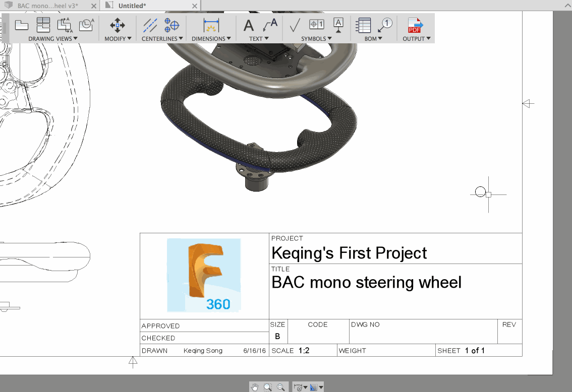Viewport: 572px width, 392px height.
Task: Select the Text tool
Action: point(249,26)
